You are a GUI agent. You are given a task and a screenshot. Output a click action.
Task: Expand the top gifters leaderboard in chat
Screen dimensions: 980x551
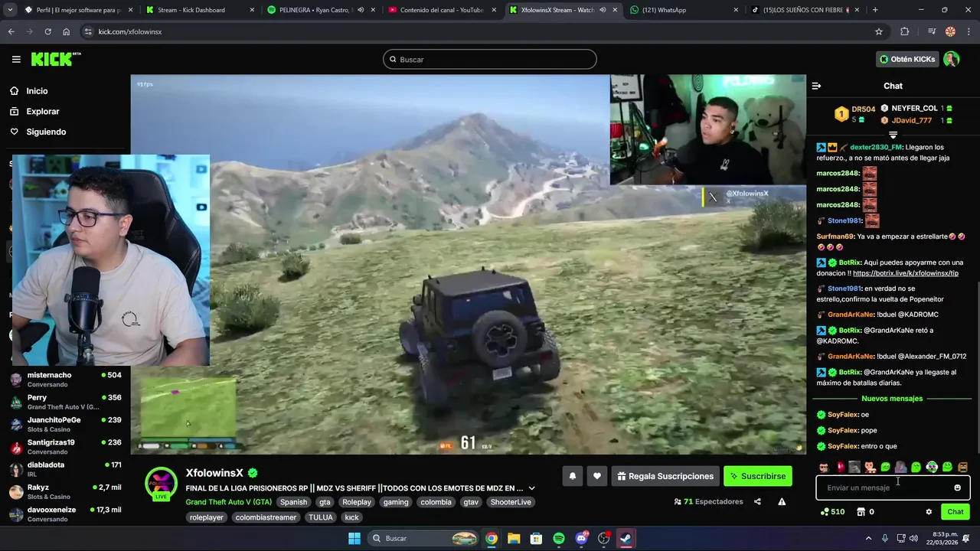893,135
